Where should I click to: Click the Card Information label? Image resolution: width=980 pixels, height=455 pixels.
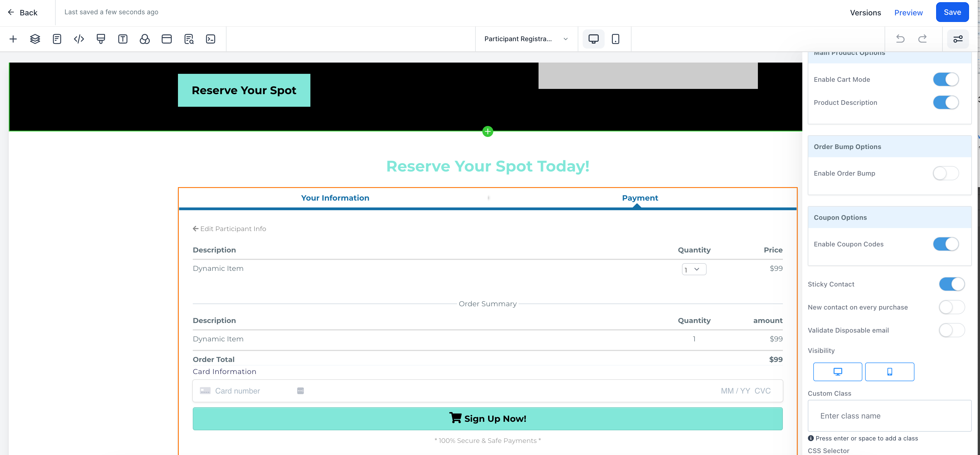pyautogui.click(x=225, y=372)
